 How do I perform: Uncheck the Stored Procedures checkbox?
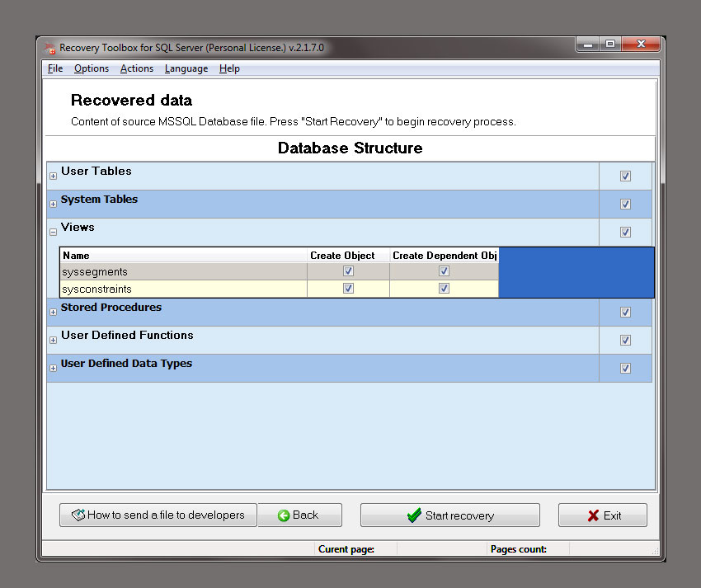[x=625, y=312]
